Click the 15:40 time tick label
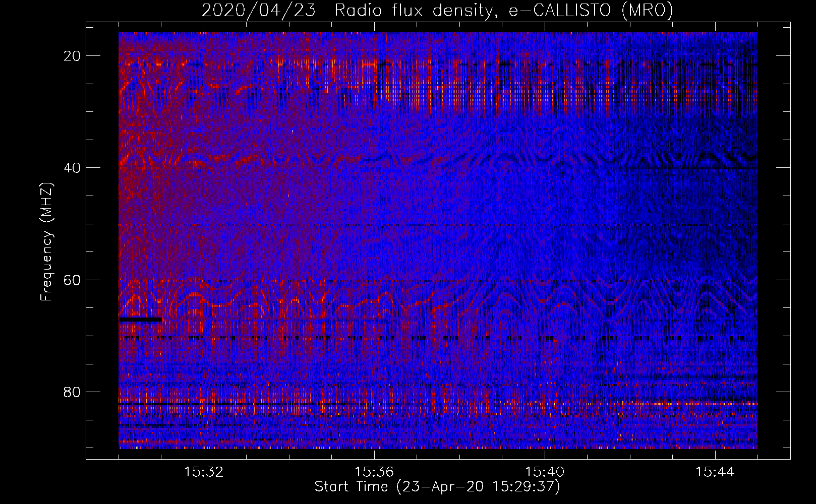The height and width of the screenshot is (504, 816). tap(545, 472)
